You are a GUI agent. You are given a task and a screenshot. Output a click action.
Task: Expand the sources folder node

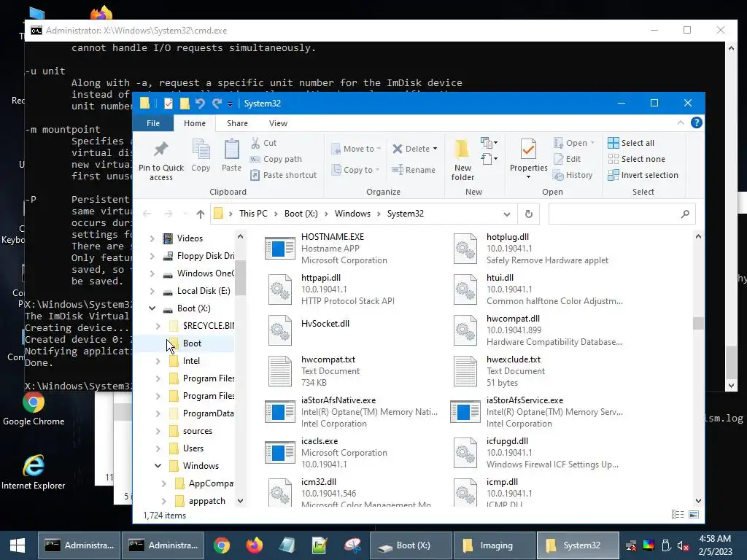(x=158, y=431)
